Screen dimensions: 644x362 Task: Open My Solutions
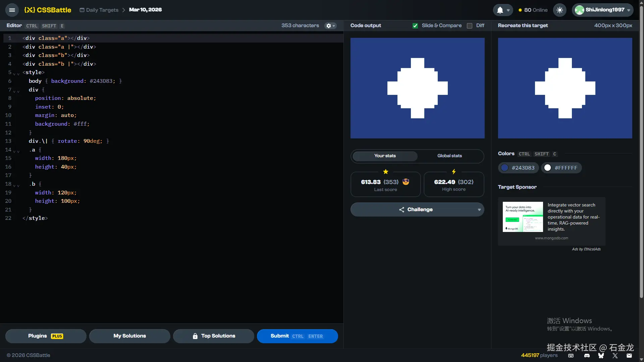(x=129, y=336)
